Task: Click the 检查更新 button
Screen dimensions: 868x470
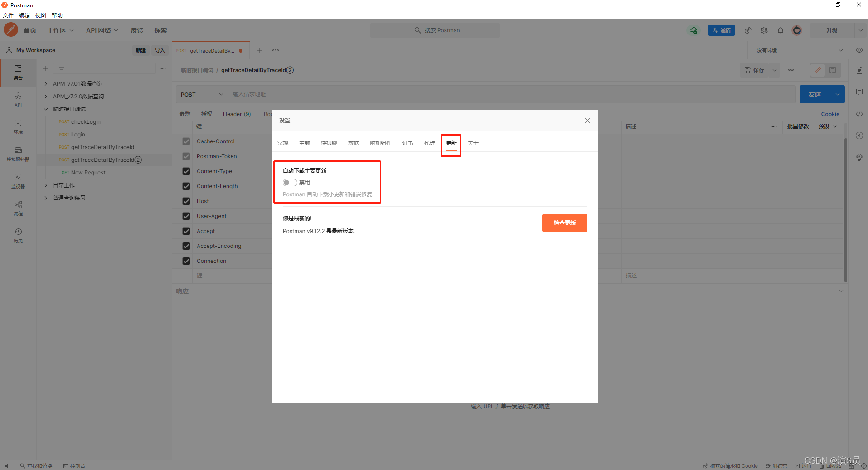Action: click(565, 223)
